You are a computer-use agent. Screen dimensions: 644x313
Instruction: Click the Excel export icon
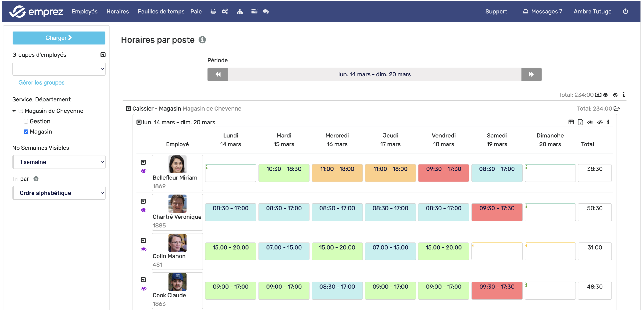[580, 122]
